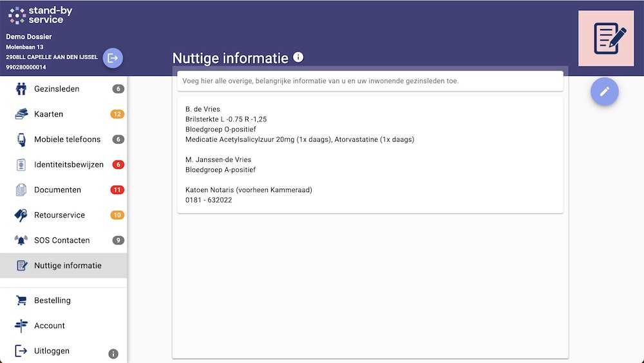
Task: Click the name M. Janssen-de Vries
Action: [x=218, y=159]
